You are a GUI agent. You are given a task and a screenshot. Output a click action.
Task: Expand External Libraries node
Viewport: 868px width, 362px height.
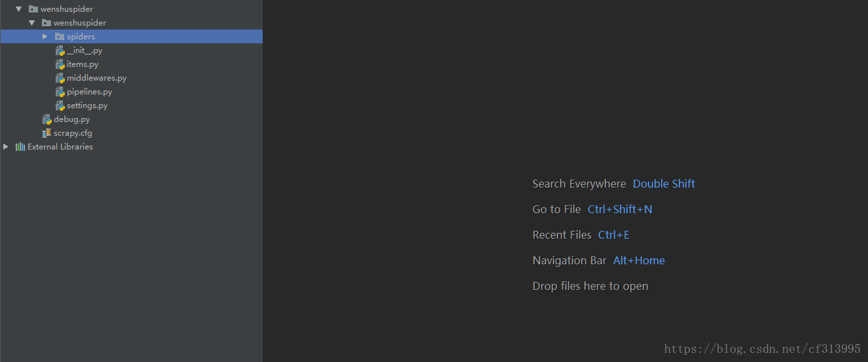pyautogui.click(x=6, y=147)
